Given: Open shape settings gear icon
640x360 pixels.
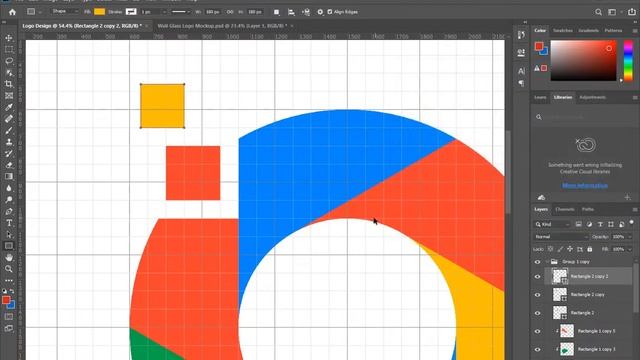Looking at the screenshot, I should pos(320,12).
